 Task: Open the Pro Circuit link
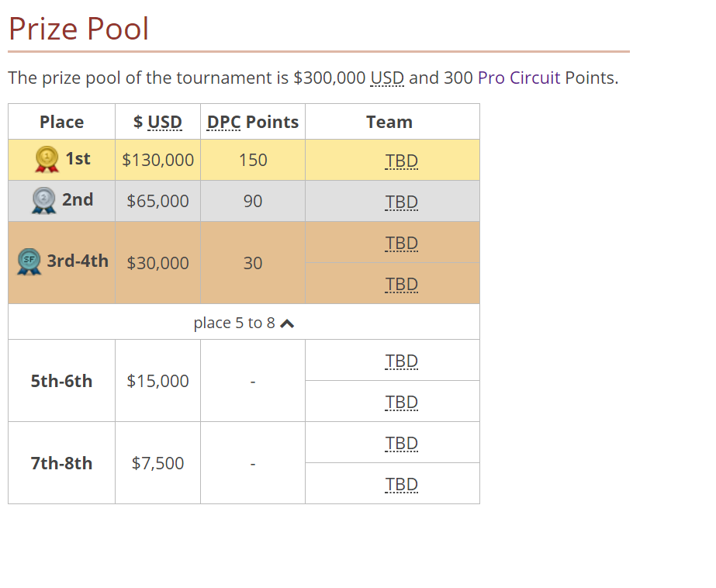click(x=519, y=78)
